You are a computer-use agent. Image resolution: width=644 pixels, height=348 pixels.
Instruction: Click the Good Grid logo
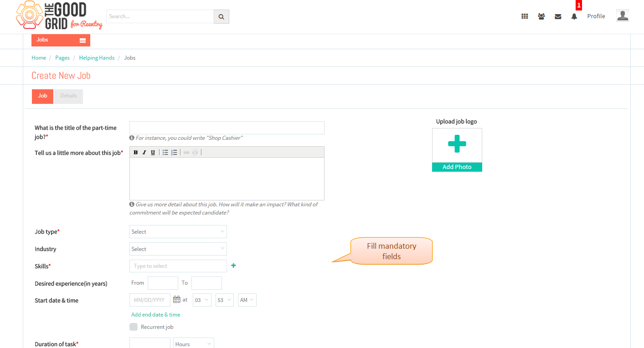pyautogui.click(x=59, y=15)
